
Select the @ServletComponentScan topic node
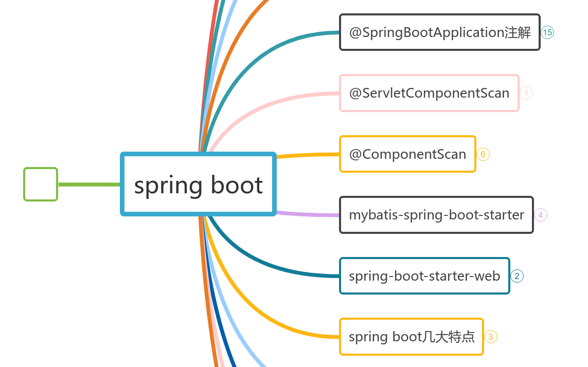[x=429, y=93]
